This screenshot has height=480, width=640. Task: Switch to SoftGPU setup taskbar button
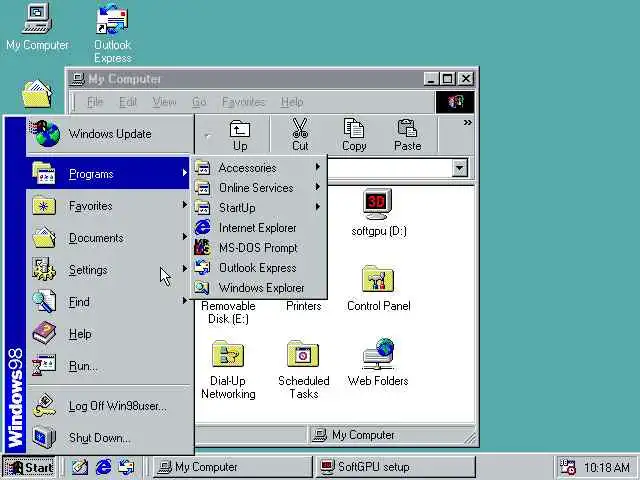coord(396,467)
